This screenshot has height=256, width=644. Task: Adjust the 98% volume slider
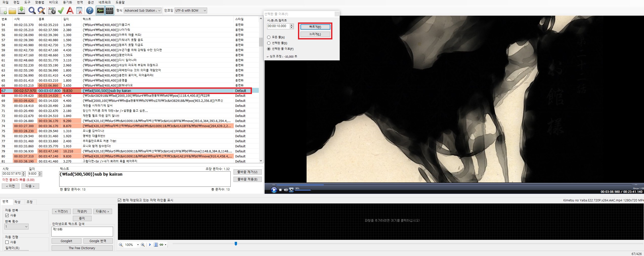click(x=303, y=190)
